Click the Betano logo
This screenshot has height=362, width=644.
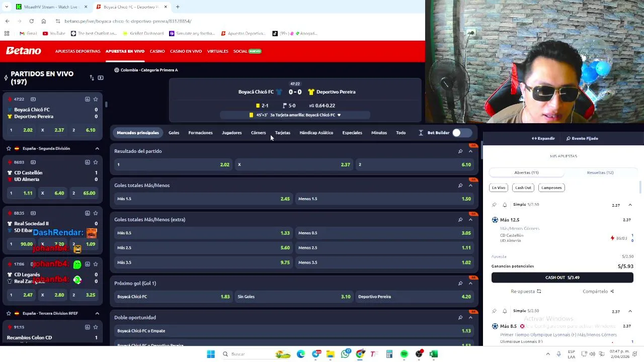tap(23, 51)
